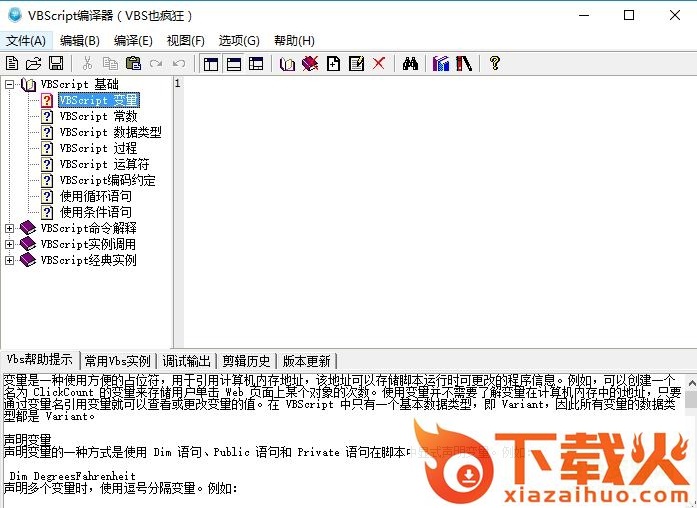Select the VBScript 基础 root item

coord(80,84)
